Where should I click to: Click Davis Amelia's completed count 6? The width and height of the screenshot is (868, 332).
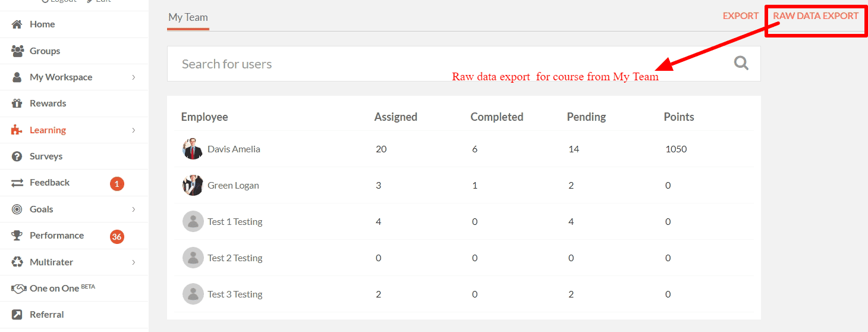[x=474, y=149]
